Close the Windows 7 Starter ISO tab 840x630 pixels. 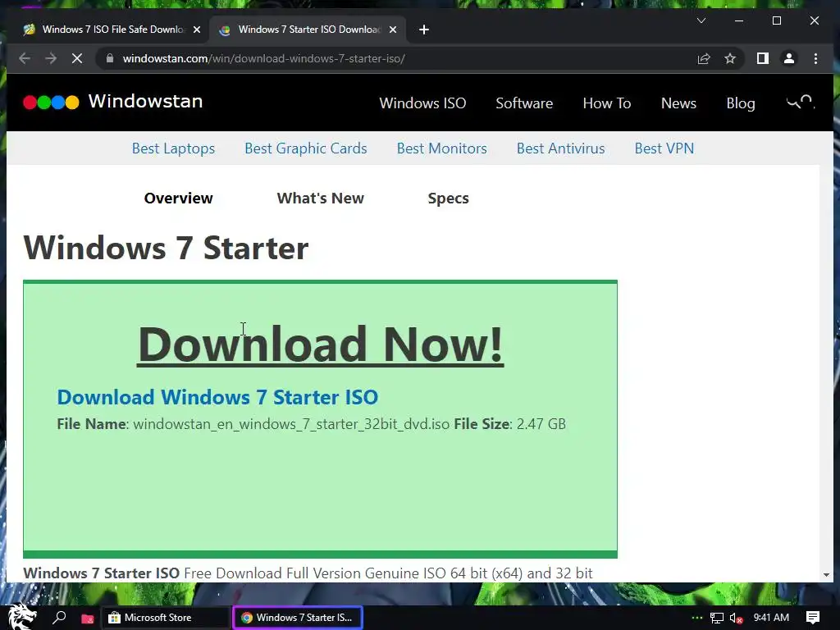(x=393, y=30)
